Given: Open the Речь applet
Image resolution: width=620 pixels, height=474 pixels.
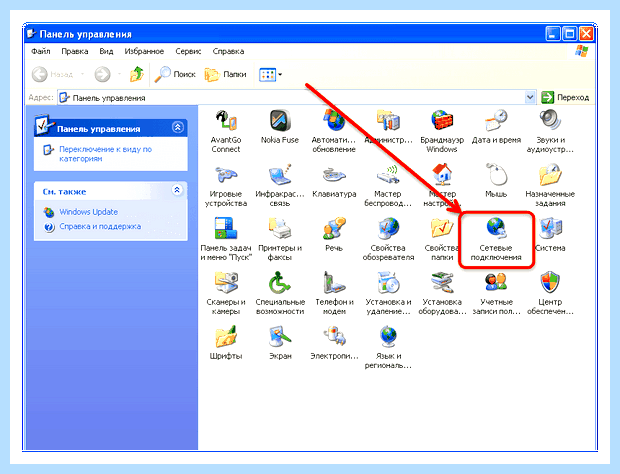Looking at the screenshot, I should (334, 235).
